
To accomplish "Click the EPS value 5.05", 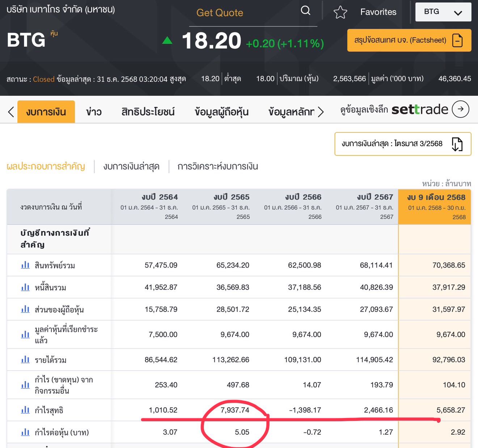I will tap(242, 432).
